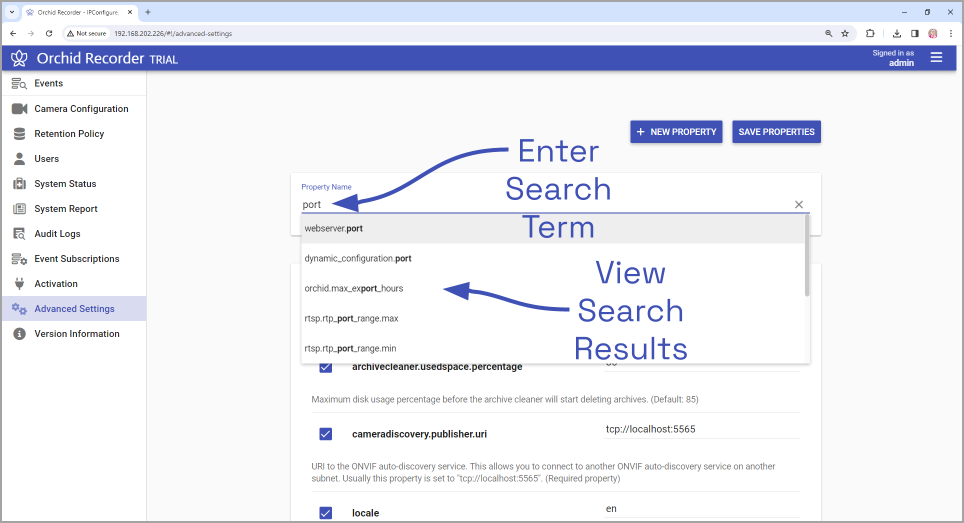964x523 pixels.
Task: Click the search results dropdown scrollbar
Action: click(807, 256)
